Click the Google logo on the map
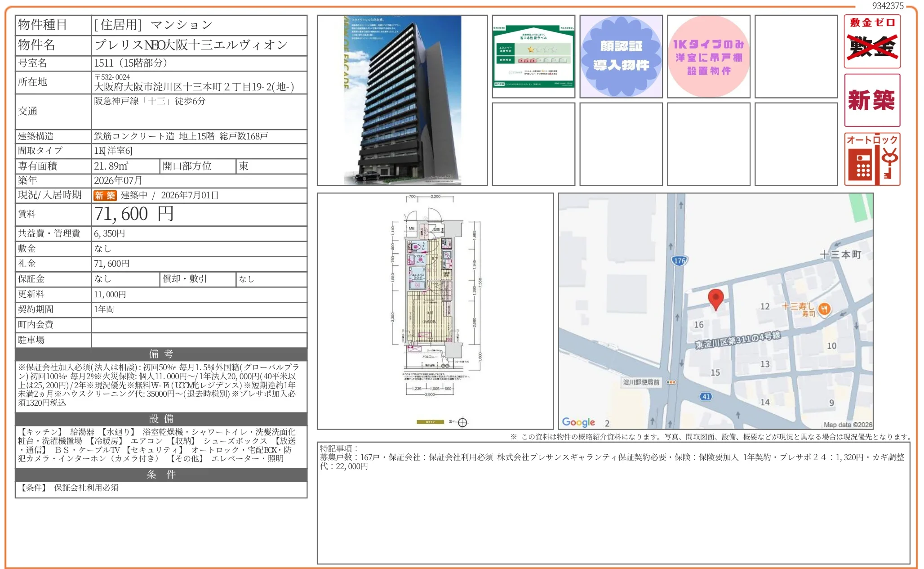Screen dimensions: 924x569 point(578,422)
